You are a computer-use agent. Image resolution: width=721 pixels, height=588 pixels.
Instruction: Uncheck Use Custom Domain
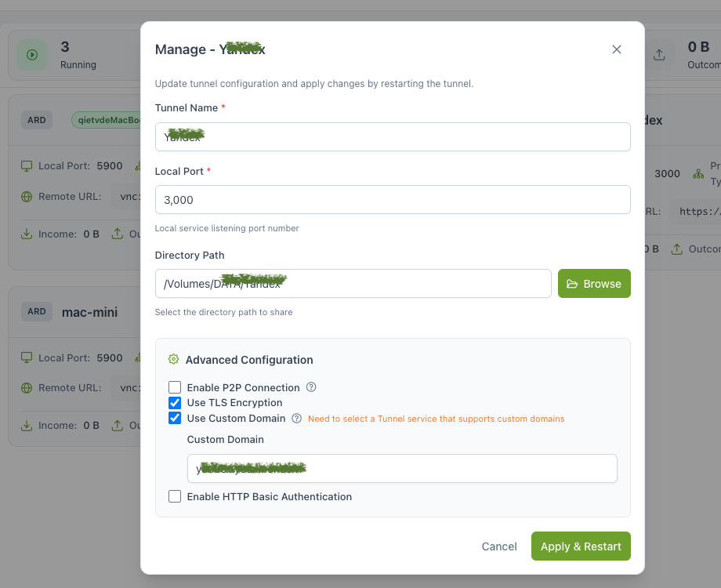(175, 418)
